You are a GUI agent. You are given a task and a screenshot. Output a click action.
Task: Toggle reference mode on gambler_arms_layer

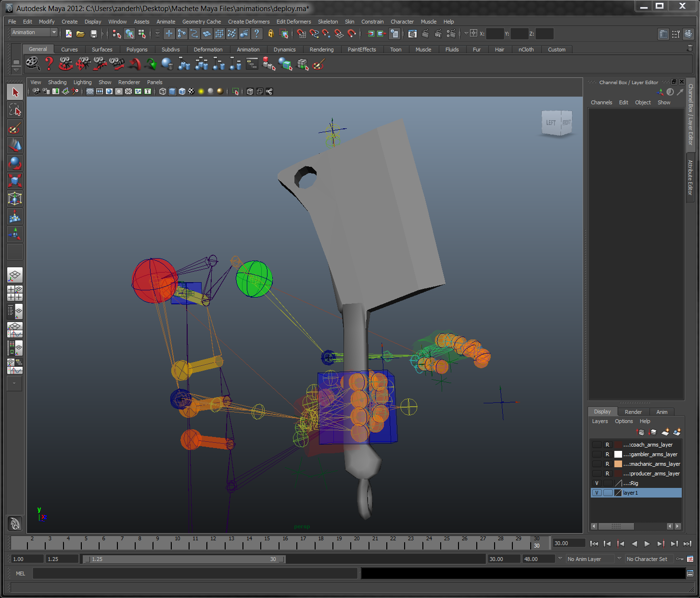[x=607, y=454]
